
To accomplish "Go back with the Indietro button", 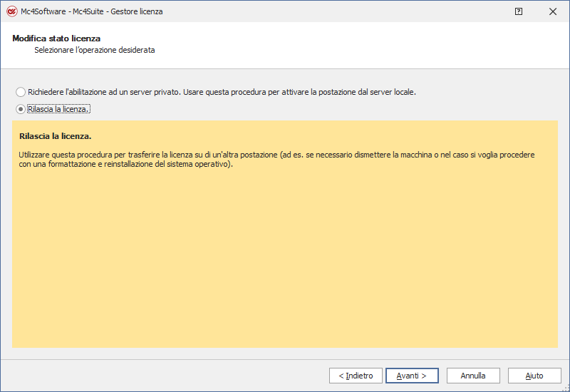I will coord(356,376).
